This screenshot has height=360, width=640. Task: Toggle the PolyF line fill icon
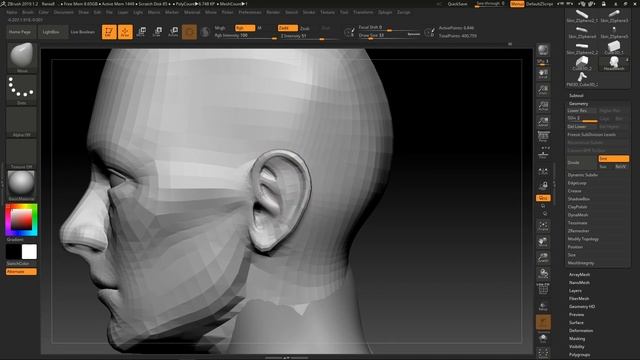coord(543,289)
